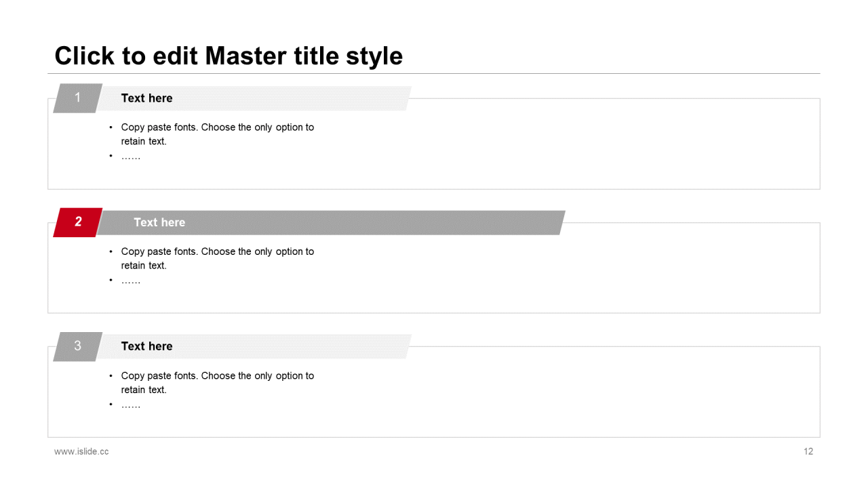Select the gray number 1 badge

[x=78, y=98]
